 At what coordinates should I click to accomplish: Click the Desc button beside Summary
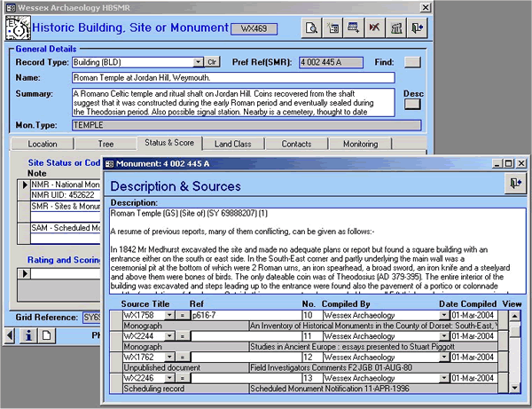click(x=413, y=104)
